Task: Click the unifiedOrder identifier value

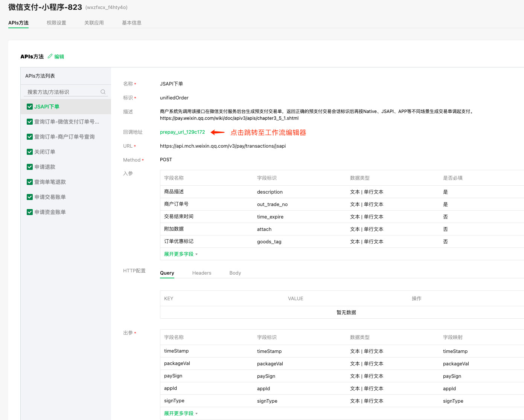Action: tap(174, 98)
